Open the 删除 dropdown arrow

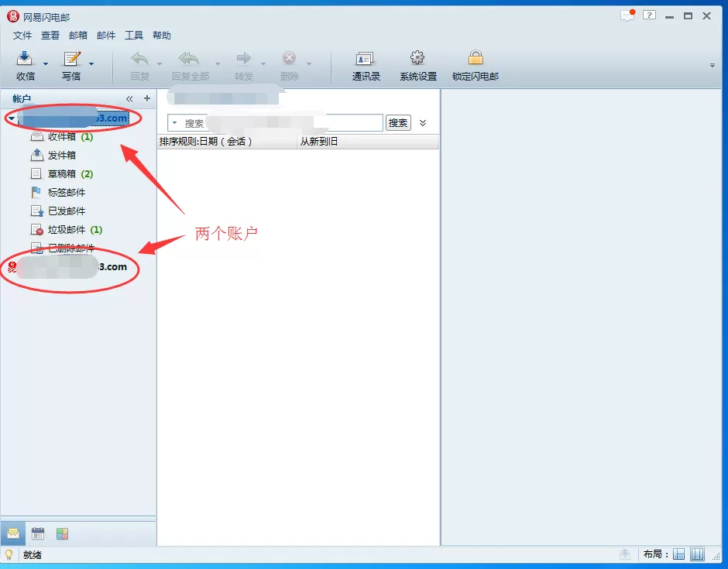tap(309, 63)
